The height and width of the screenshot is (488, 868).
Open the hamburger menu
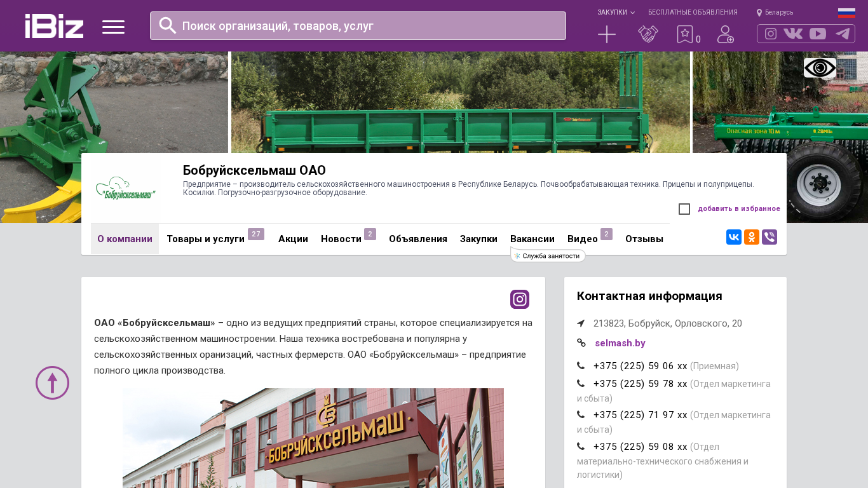(113, 27)
